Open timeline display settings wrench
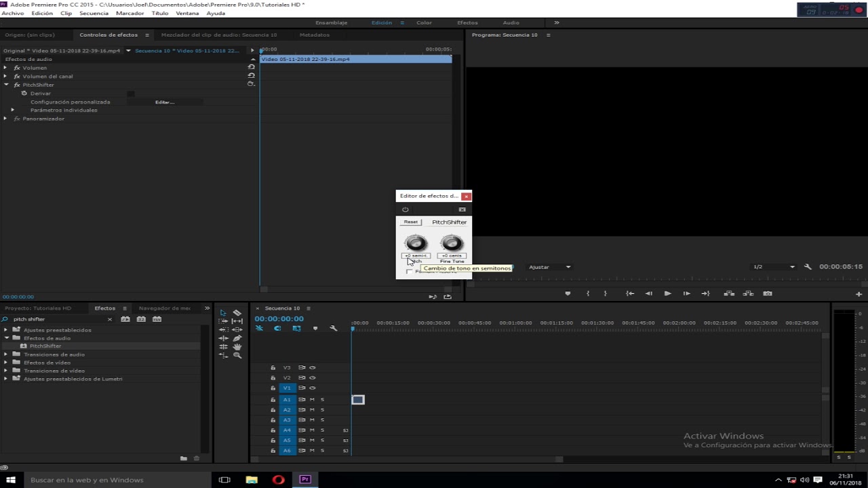 coord(333,328)
